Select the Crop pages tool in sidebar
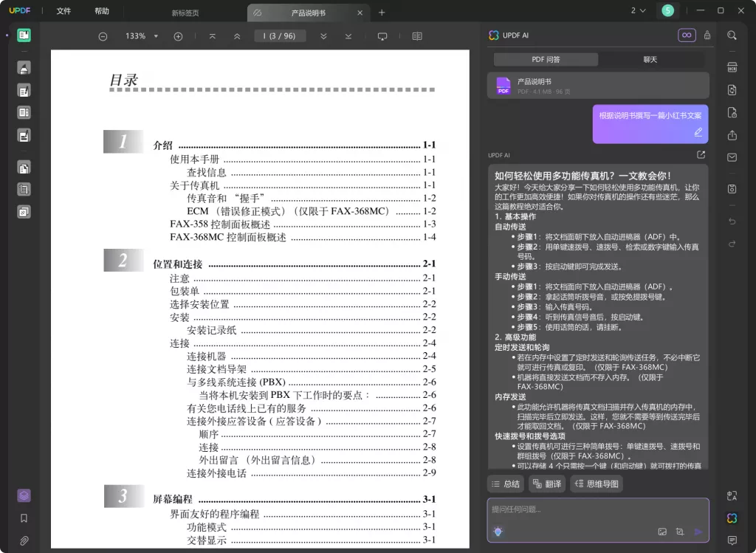 [24, 189]
